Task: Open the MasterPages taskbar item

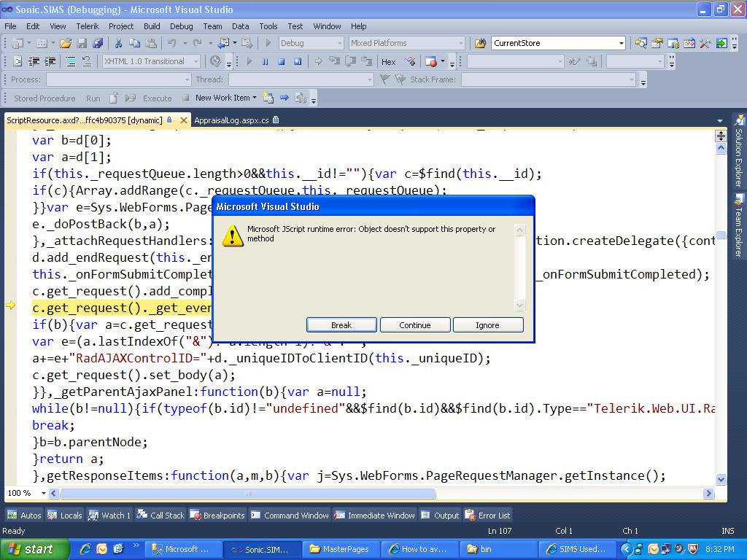Action: [x=341, y=549]
